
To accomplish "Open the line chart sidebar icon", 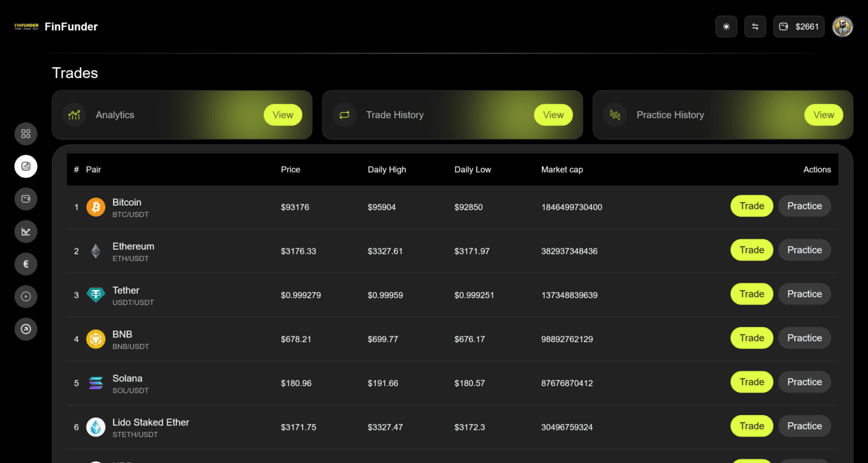I will [x=26, y=231].
